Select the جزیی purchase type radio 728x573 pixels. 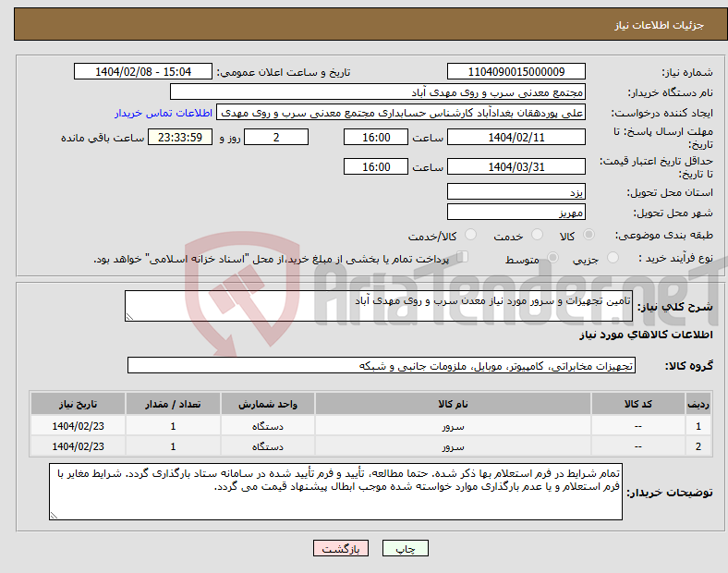coord(613,258)
